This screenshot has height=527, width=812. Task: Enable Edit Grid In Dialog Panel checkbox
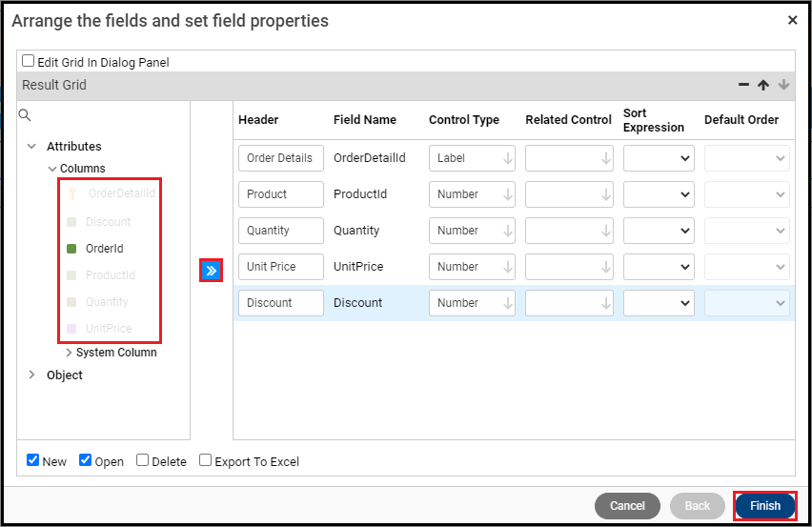coord(29,61)
